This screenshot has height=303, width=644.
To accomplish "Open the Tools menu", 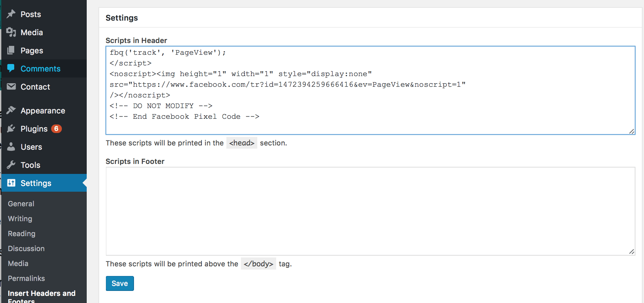I will click(44, 165).
